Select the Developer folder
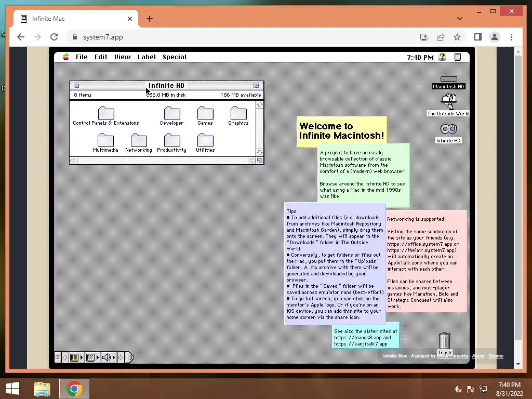Screen dimensions: 532x399 coord(171,116)
